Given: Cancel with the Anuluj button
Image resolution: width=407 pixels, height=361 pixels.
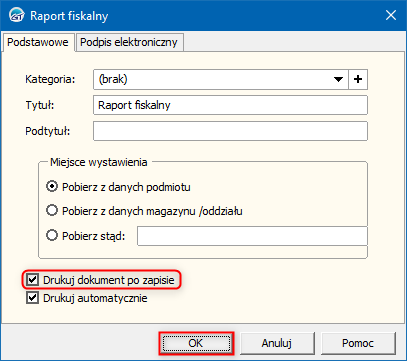Looking at the screenshot, I should pos(277,343).
